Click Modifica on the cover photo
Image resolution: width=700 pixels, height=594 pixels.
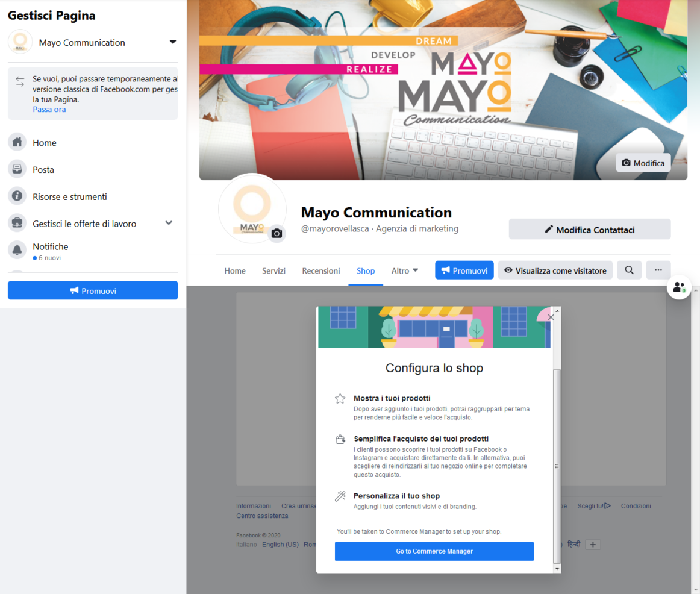pos(643,163)
